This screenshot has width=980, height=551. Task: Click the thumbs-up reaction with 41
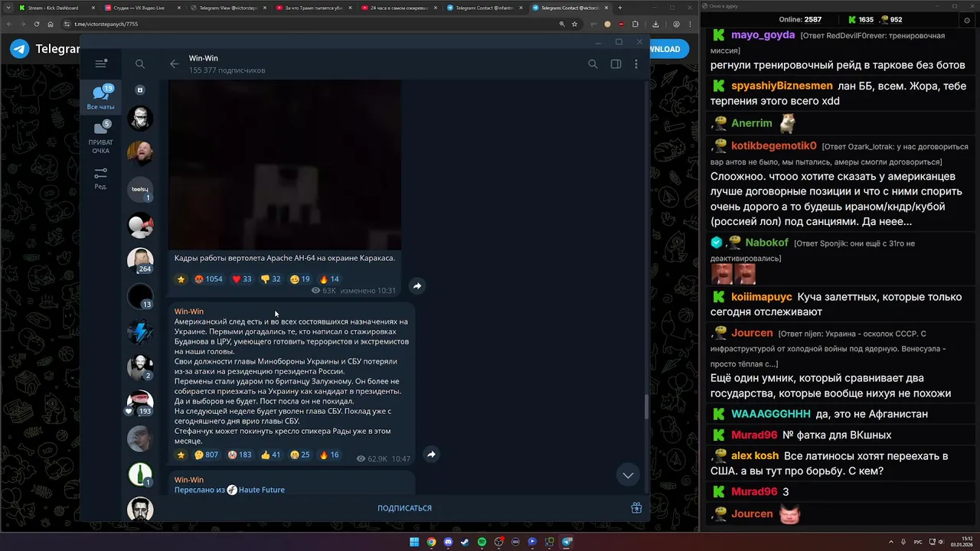270,455
